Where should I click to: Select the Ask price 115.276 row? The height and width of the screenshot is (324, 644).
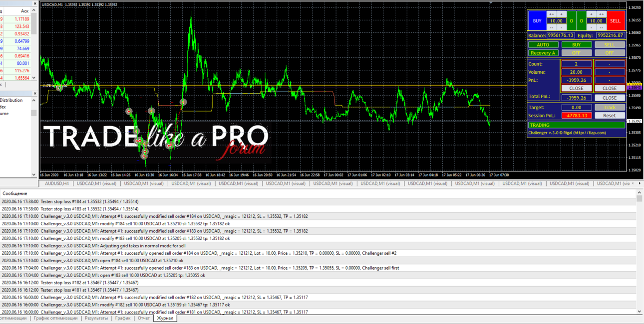[x=15, y=71]
